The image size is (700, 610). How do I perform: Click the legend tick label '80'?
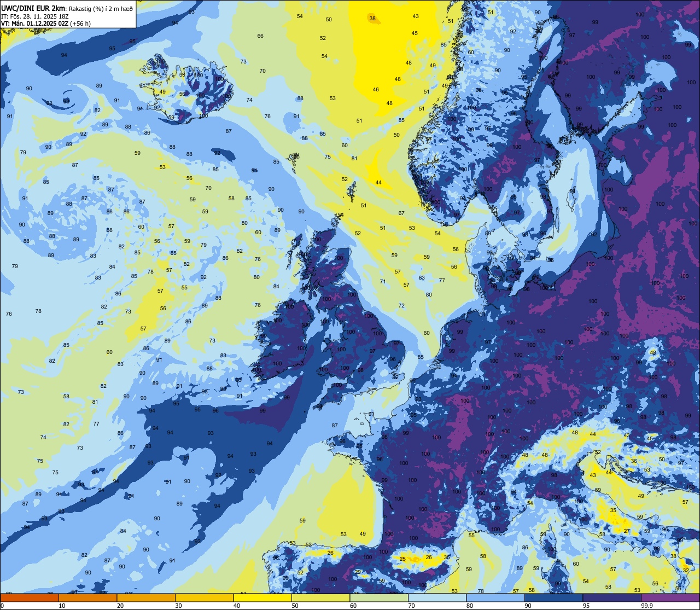pyautogui.click(x=470, y=606)
